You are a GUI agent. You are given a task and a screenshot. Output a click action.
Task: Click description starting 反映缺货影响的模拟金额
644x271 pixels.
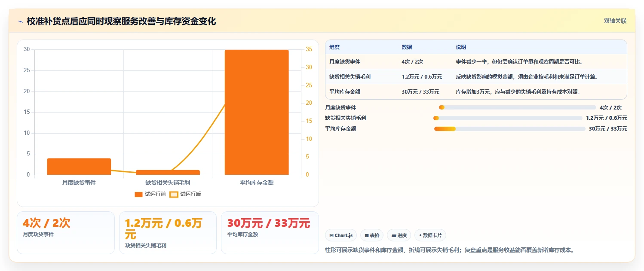pos(527,77)
